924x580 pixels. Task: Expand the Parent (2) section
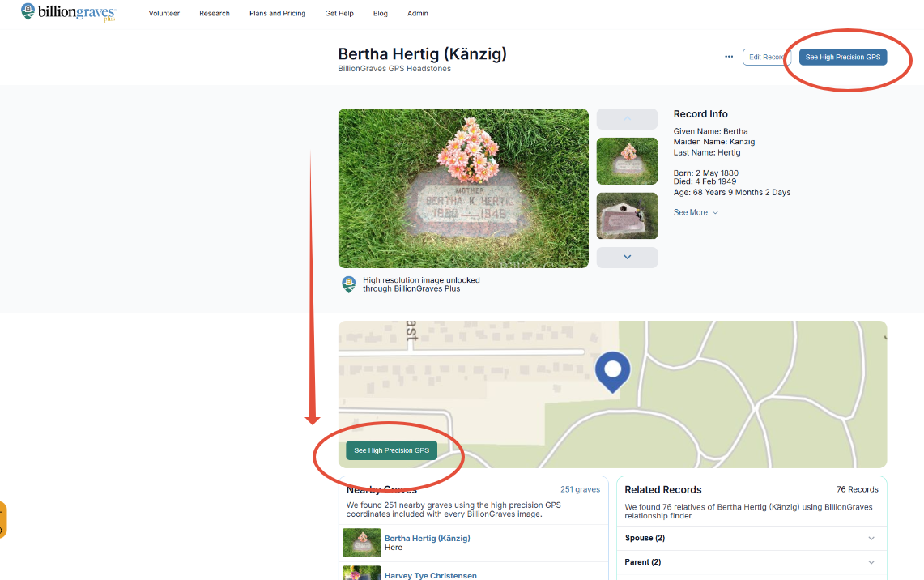752,562
